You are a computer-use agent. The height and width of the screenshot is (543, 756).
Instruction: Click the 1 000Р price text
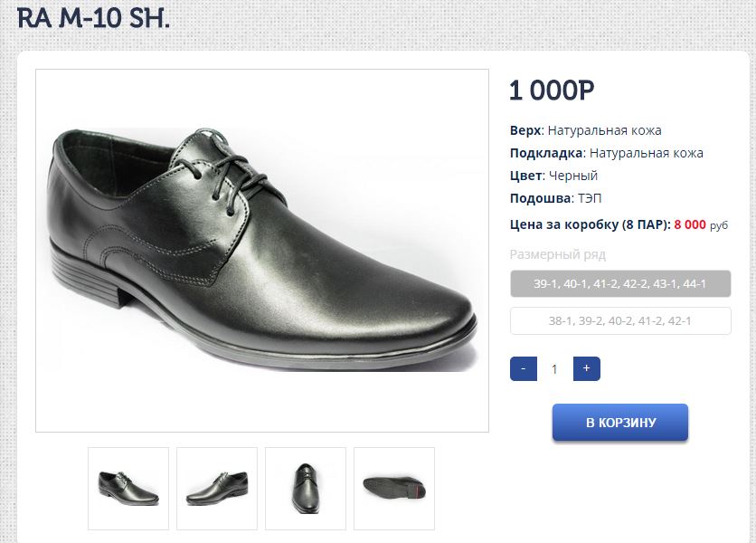(x=552, y=90)
